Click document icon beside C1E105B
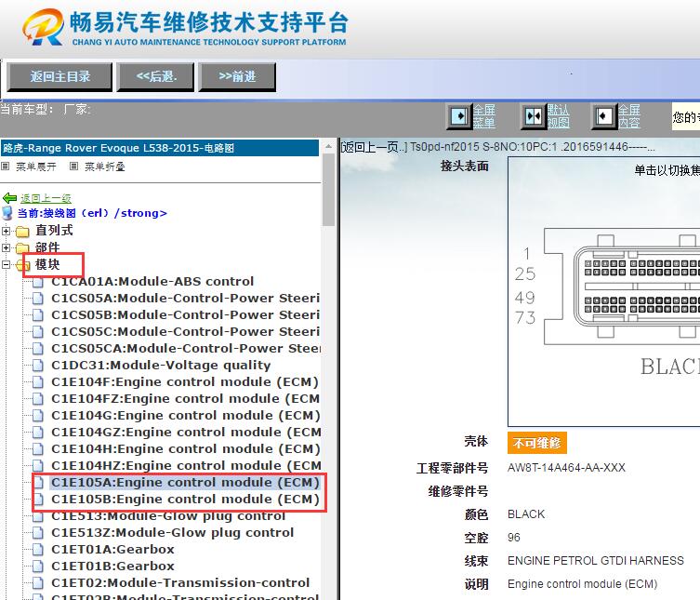The height and width of the screenshot is (600, 700). (38, 500)
